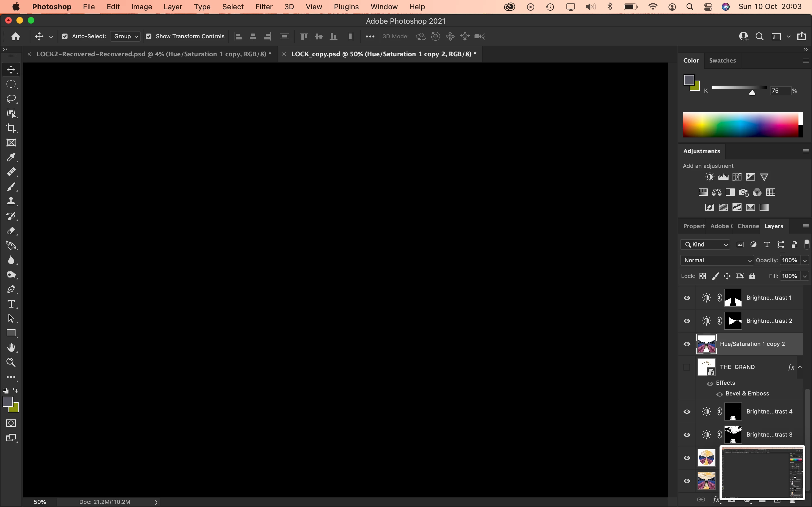The image size is (812, 507).
Task: Select the Eyedropper tool
Action: tap(11, 157)
